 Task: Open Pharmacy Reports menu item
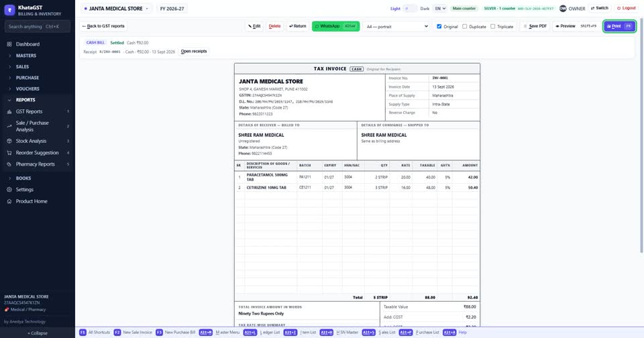[37, 164]
